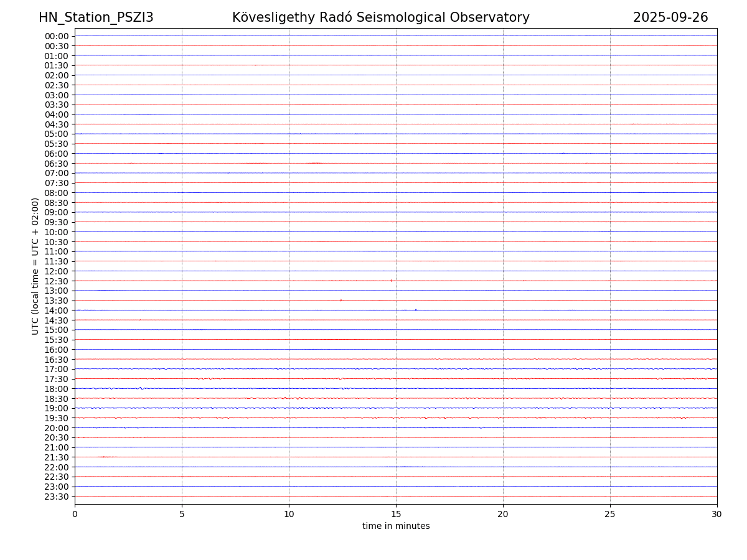Click the 12:30 trace time label
This screenshot has width=747, height=560.
coord(57,281)
